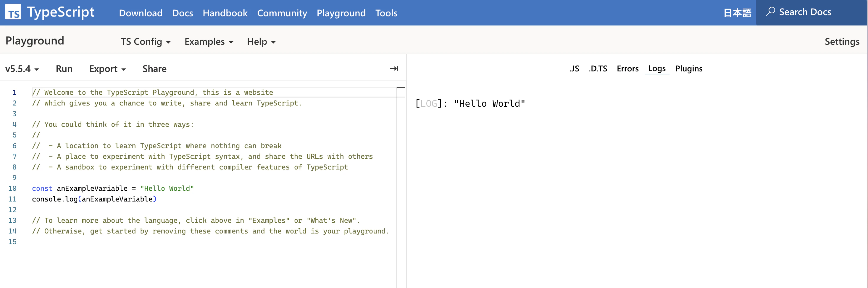Click Playground in the top navigation
Image resolution: width=868 pixels, height=288 pixels.
(x=341, y=13)
